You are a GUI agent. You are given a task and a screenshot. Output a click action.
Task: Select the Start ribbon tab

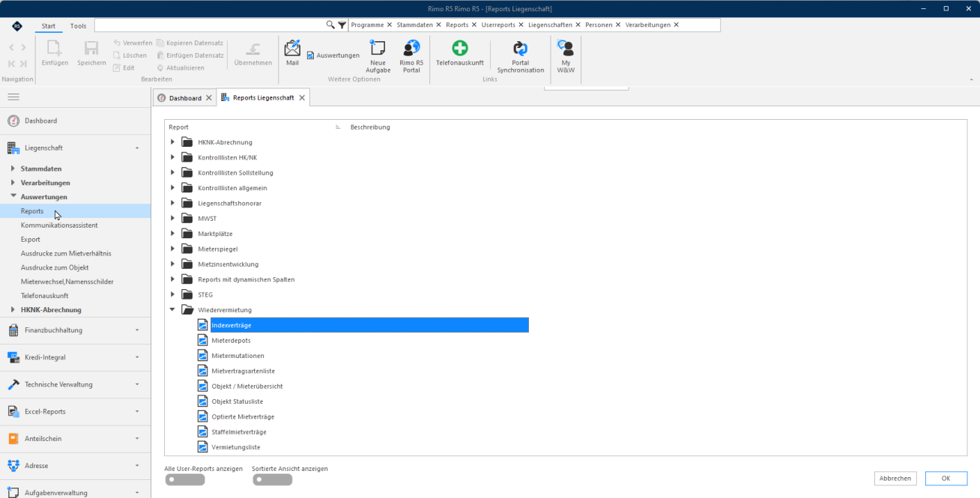point(48,25)
